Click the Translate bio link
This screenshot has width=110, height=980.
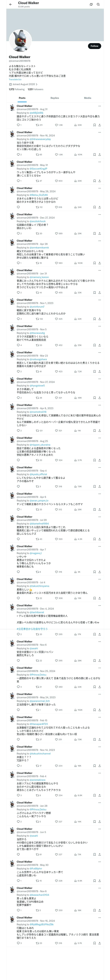coord(15,80)
